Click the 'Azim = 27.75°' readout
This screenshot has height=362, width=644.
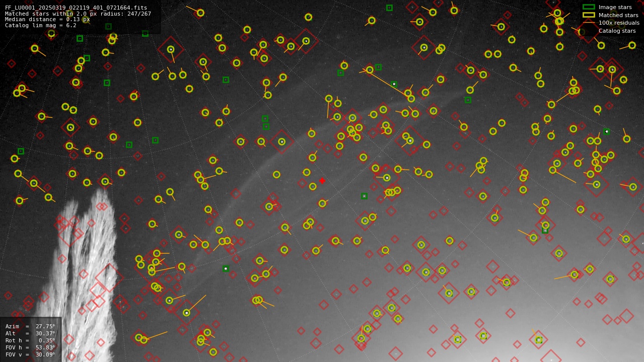coord(30,326)
